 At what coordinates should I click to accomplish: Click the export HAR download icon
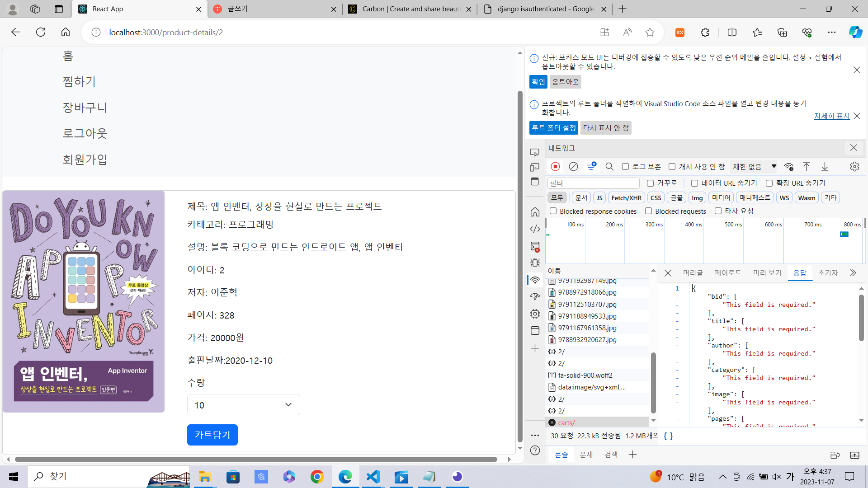pyautogui.click(x=825, y=166)
